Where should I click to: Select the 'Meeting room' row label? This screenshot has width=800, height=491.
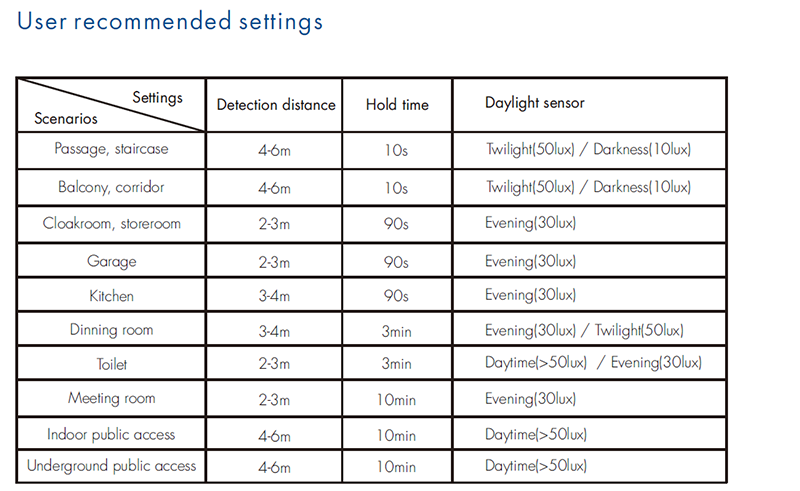click(x=111, y=398)
